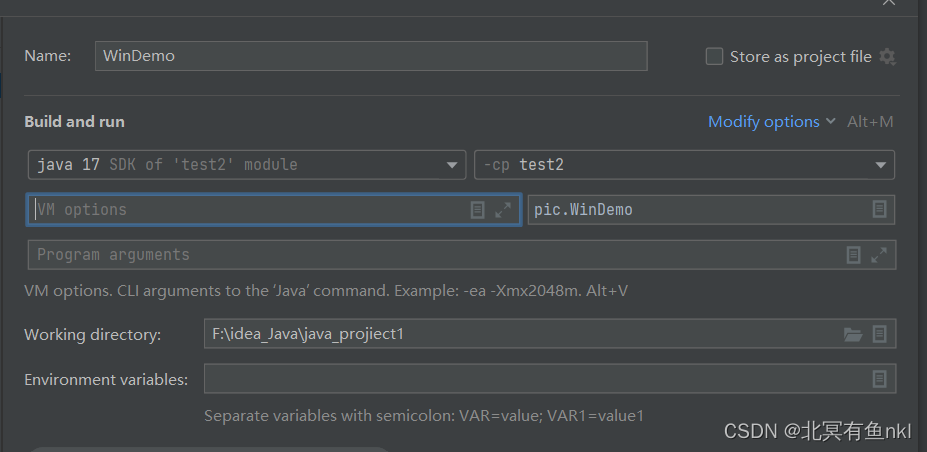Browse for main class via the pic.WinDemo field icon
The height and width of the screenshot is (452, 927).
879,210
